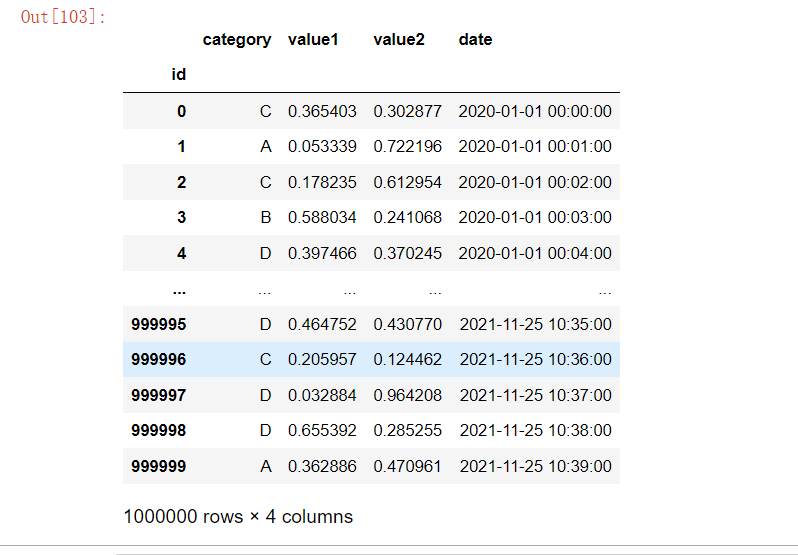Select the value1 column header
This screenshot has height=555, width=798.
pos(313,40)
